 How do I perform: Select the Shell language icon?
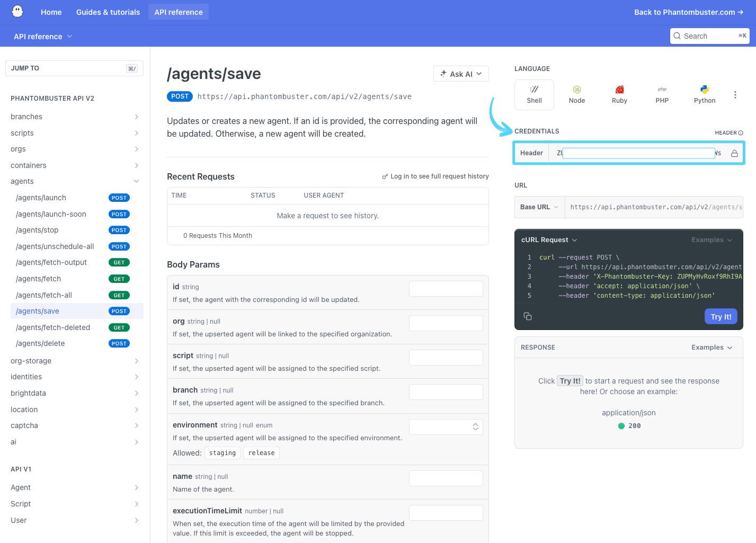534,95
